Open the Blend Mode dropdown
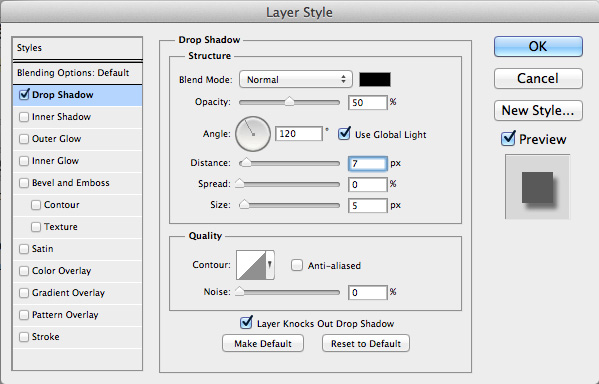This screenshot has height=384, width=599. click(296, 79)
